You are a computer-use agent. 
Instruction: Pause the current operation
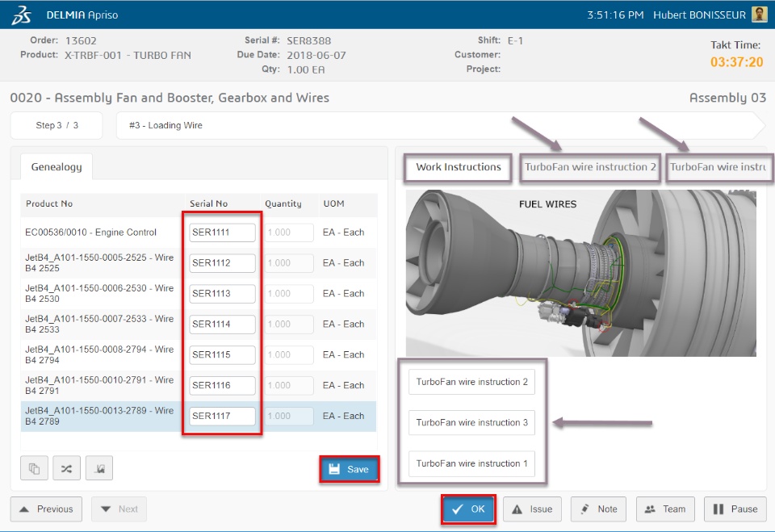[735, 509]
